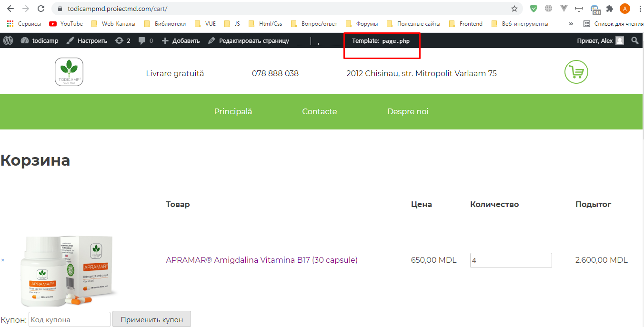Open the extension marked Off
The height and width of the screenshot is (327, 644).
tap(595, 10)
